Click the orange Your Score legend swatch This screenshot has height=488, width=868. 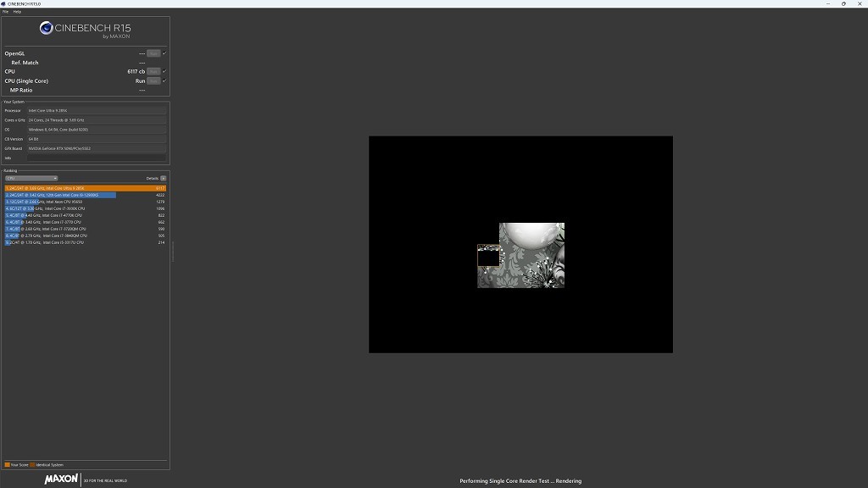coord(7,465)
